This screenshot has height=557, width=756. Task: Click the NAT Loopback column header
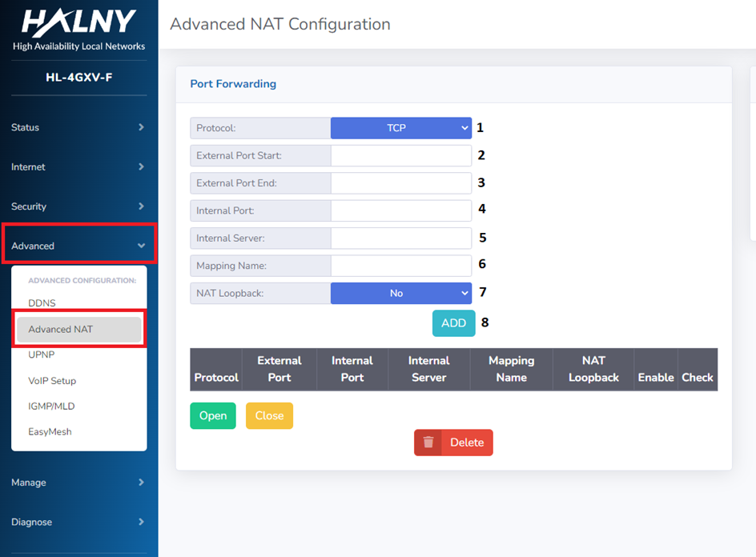tap(593, 369)
